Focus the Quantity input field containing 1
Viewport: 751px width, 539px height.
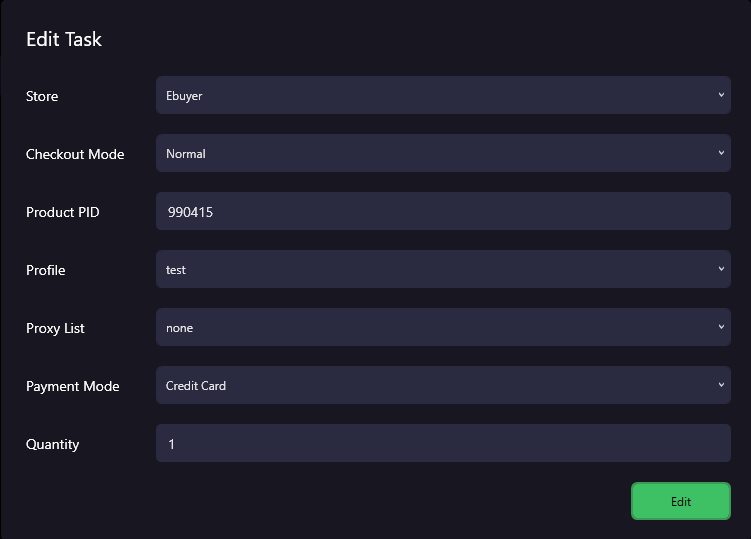click(x=443, y=444)
